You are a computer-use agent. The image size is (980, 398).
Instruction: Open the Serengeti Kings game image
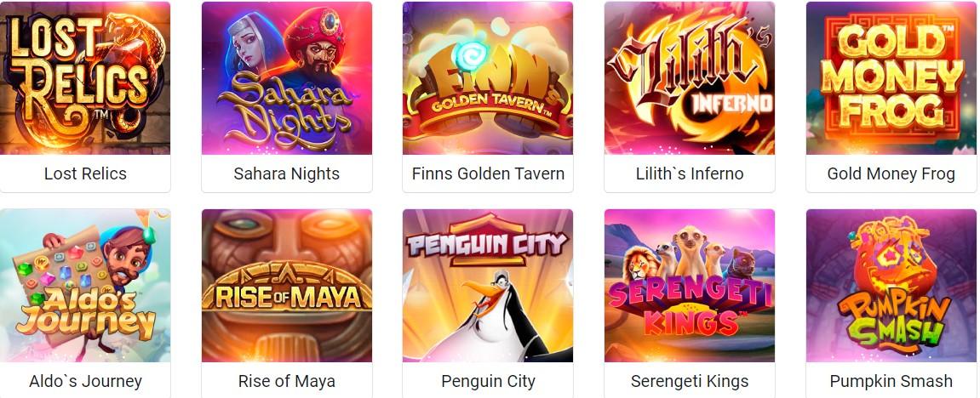(x=690, y=286)
